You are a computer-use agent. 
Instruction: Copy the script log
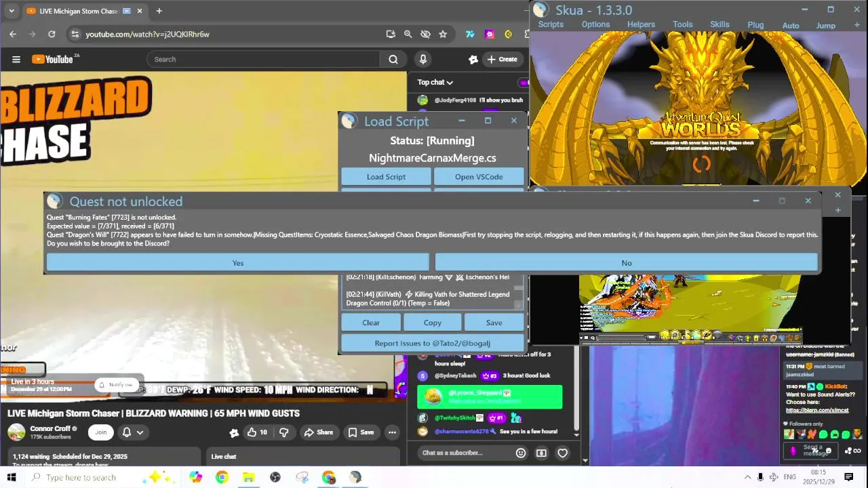(x=433, y=323)
